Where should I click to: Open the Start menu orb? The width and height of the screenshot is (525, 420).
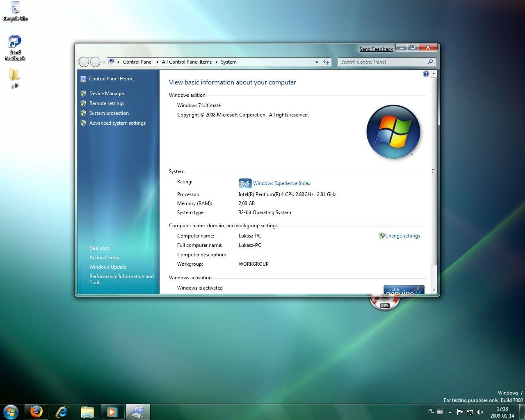11,411
